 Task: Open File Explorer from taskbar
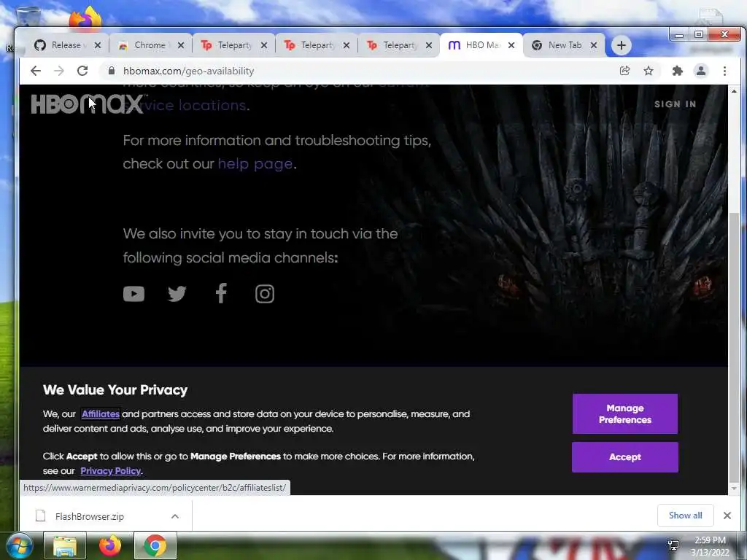tap(65, 545)
